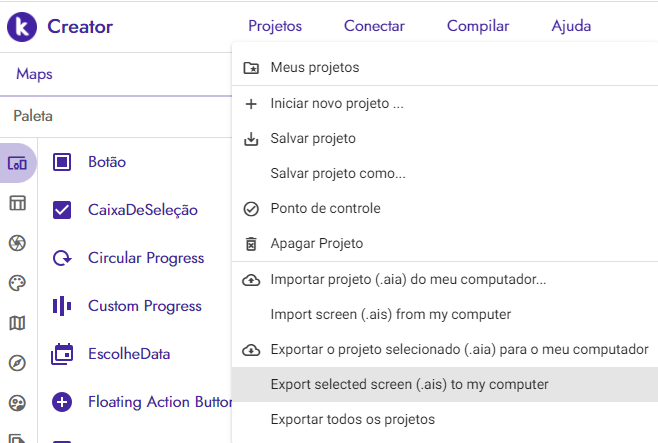Screen dimensions: 658x443
Task: Click Export selected screen (.ais) entry
Action: click(409, 384)
